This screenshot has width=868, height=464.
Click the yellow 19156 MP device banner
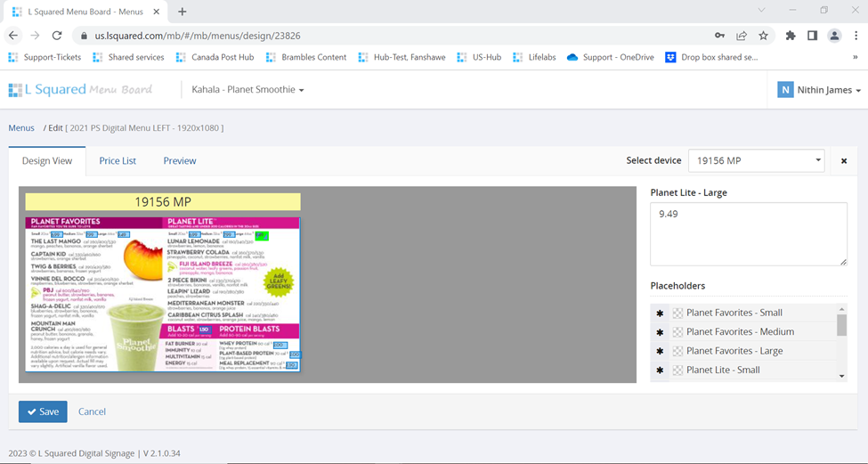pyautogui.click(x=163, y=201)
